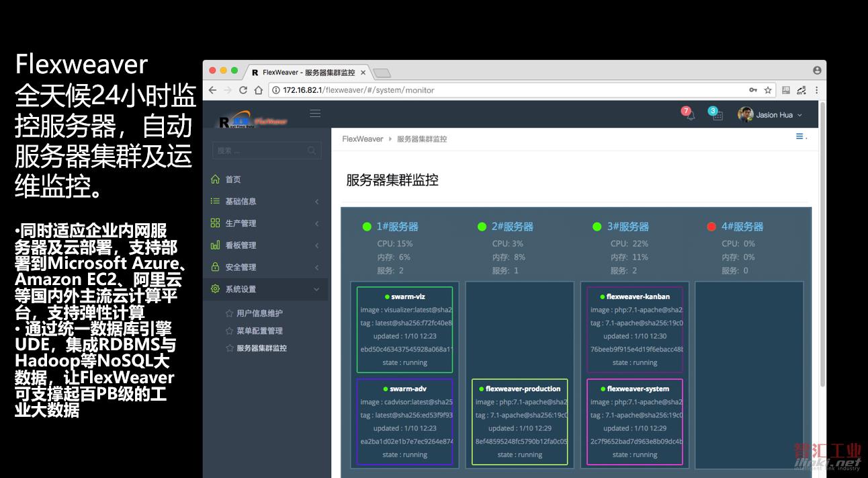The width and height of the screenshot is (868, 478).
Task: Open the calendar icon with badge 3
Action: pos(717,116)
